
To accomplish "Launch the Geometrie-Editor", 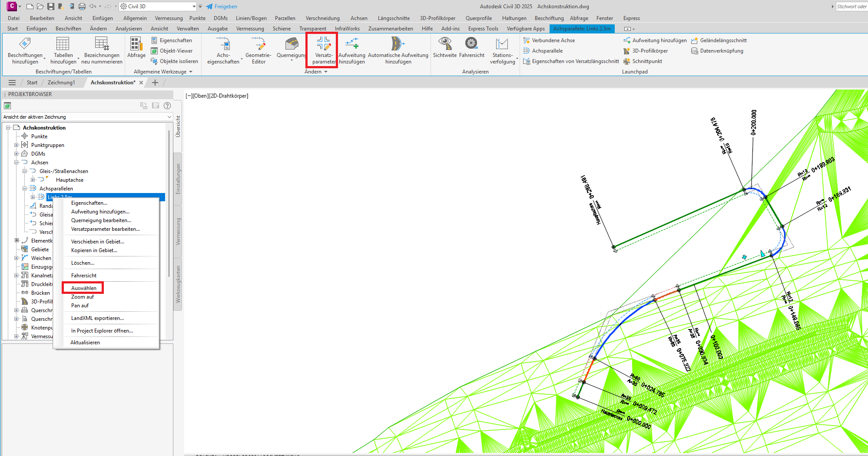I will coord(258,51).
